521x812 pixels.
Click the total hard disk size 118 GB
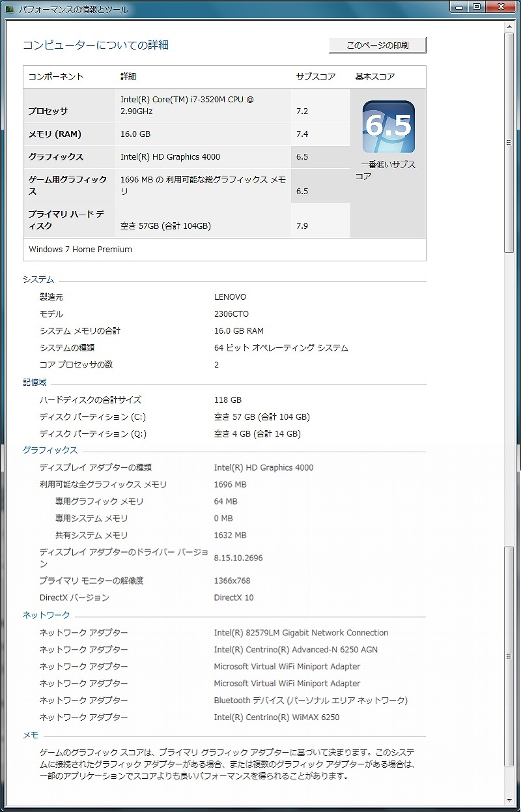(228, 400)
